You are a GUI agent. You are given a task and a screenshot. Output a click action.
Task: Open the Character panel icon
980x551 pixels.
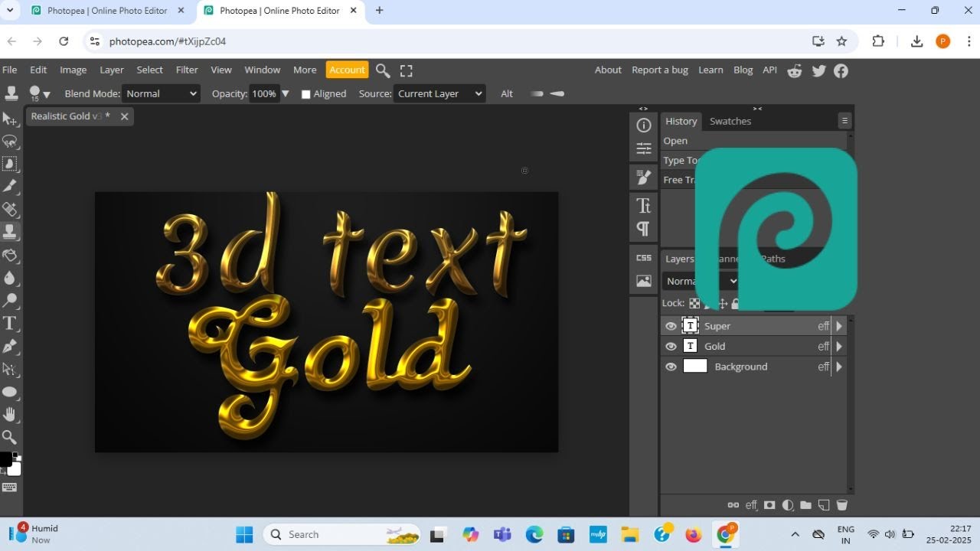pos(644,205)
